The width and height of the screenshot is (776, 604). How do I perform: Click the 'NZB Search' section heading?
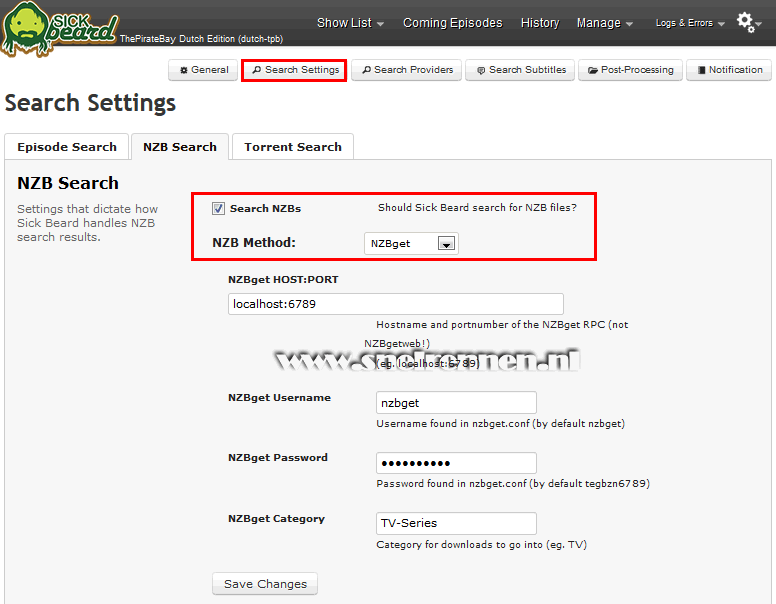68,183
